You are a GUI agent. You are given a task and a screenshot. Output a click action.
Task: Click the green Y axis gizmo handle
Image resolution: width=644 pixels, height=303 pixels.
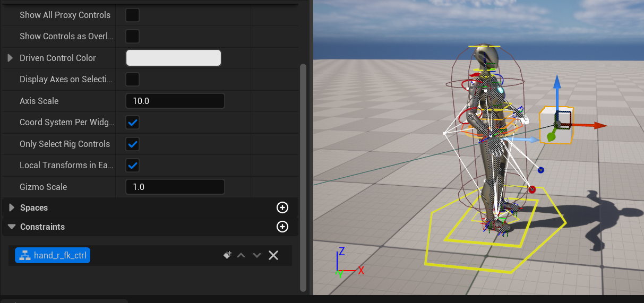click(x=551, y=136)
